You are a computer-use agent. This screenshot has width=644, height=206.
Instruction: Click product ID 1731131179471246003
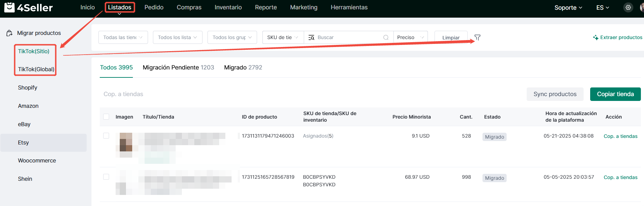pos(268,136)
